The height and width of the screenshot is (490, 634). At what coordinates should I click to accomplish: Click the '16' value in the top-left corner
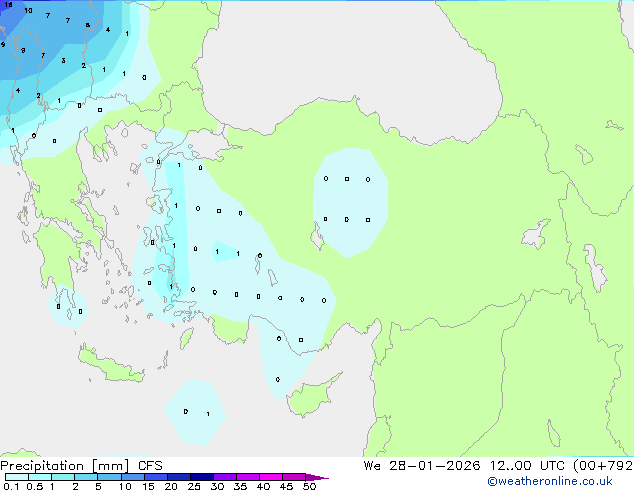[8, 5]
